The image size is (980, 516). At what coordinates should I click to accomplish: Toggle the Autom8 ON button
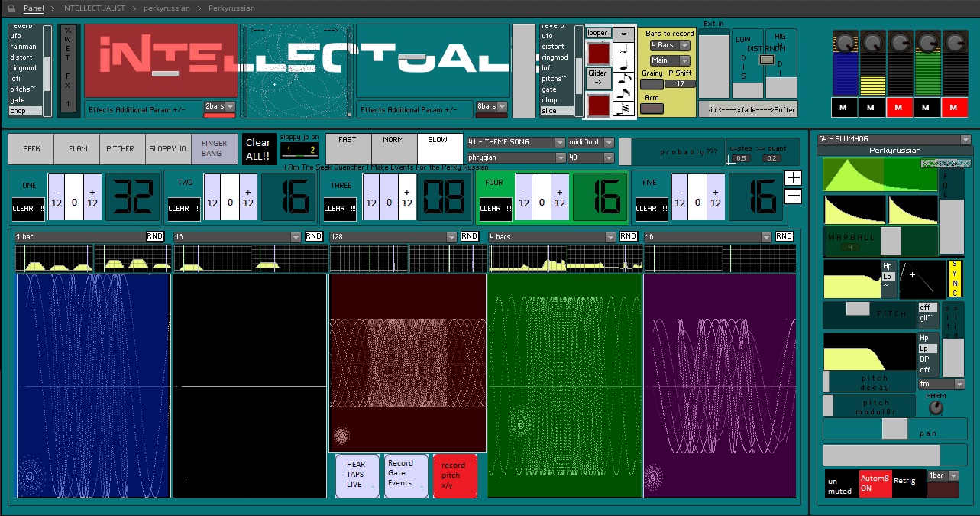[875, 485]
